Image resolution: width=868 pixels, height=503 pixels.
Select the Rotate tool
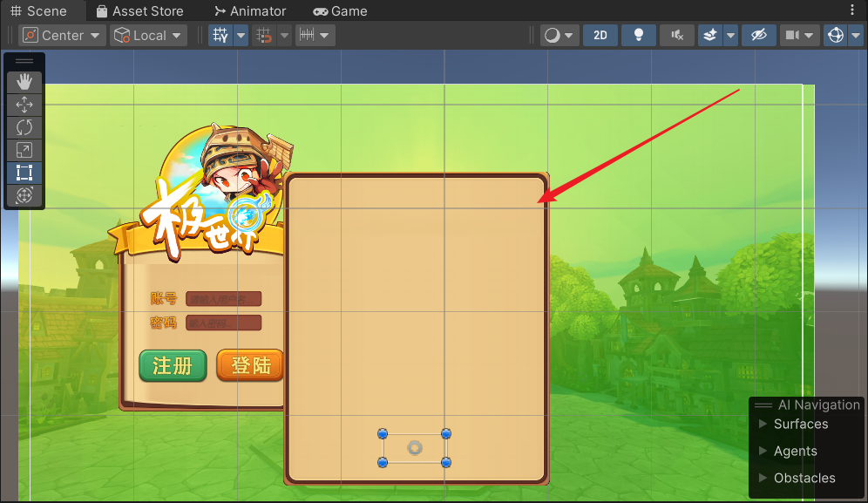tap(24, 127)
